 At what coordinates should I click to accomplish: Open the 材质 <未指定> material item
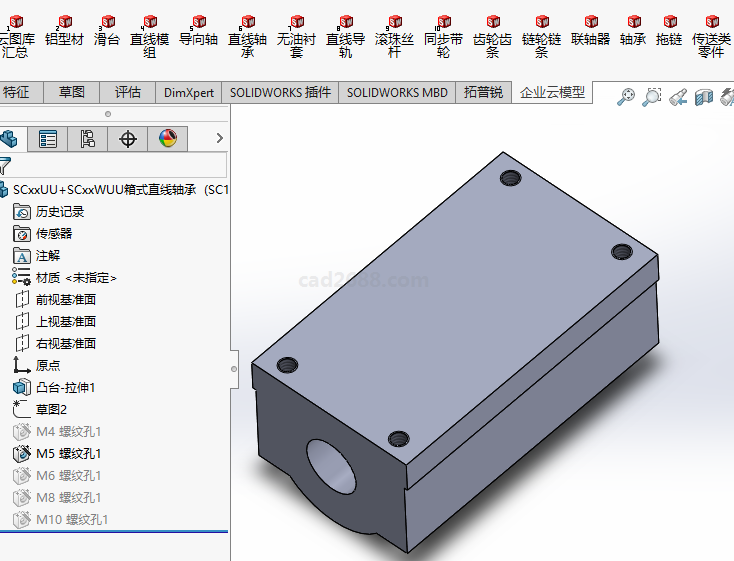click(x=76, y=277)
